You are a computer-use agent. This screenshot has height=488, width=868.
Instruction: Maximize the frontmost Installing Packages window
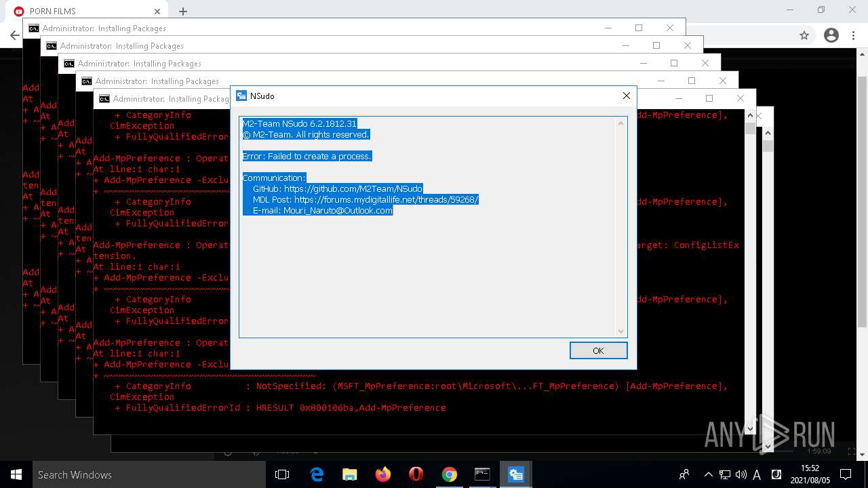(709, 98)
